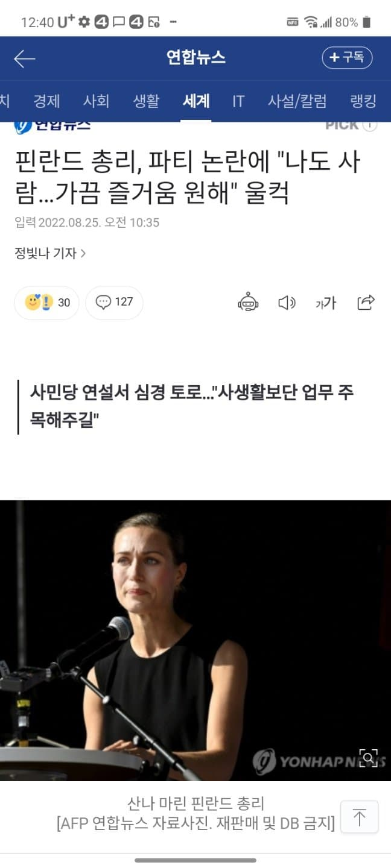Switch to the 경제 tab
The height and width of the screenshot is (868, 391).
pyautogui.click(x=46, y=101)
